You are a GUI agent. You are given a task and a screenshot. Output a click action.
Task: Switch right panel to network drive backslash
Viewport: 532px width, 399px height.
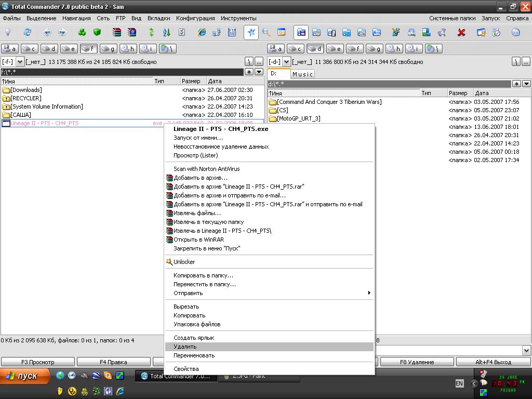click(433, 49)
